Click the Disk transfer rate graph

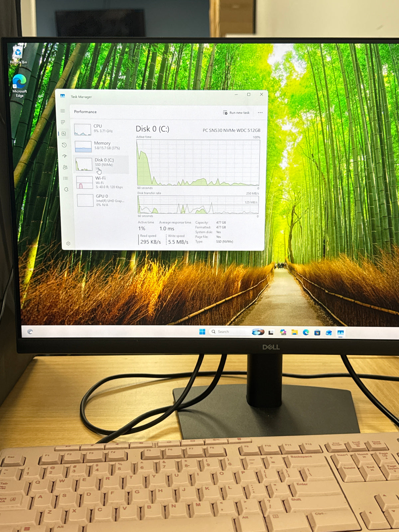198,204
